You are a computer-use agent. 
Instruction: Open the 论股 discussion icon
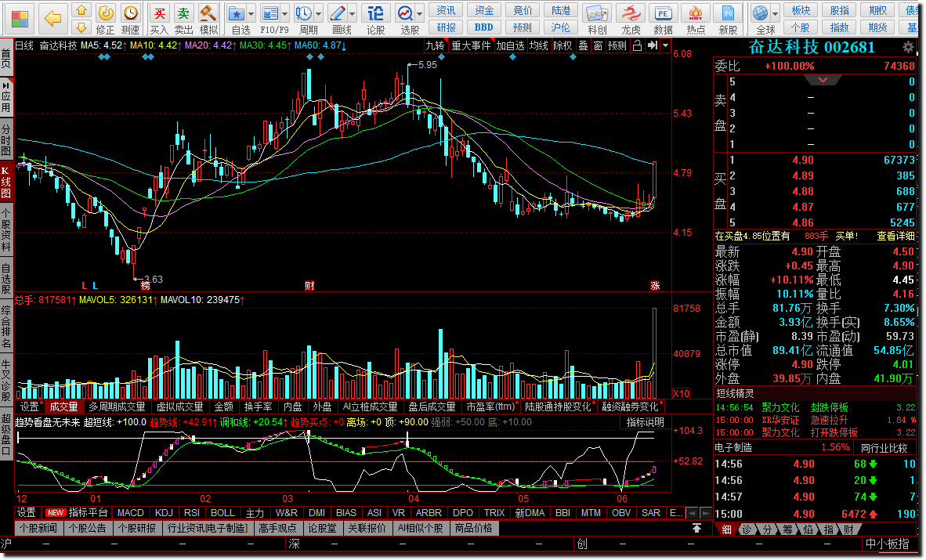point(375,13)
